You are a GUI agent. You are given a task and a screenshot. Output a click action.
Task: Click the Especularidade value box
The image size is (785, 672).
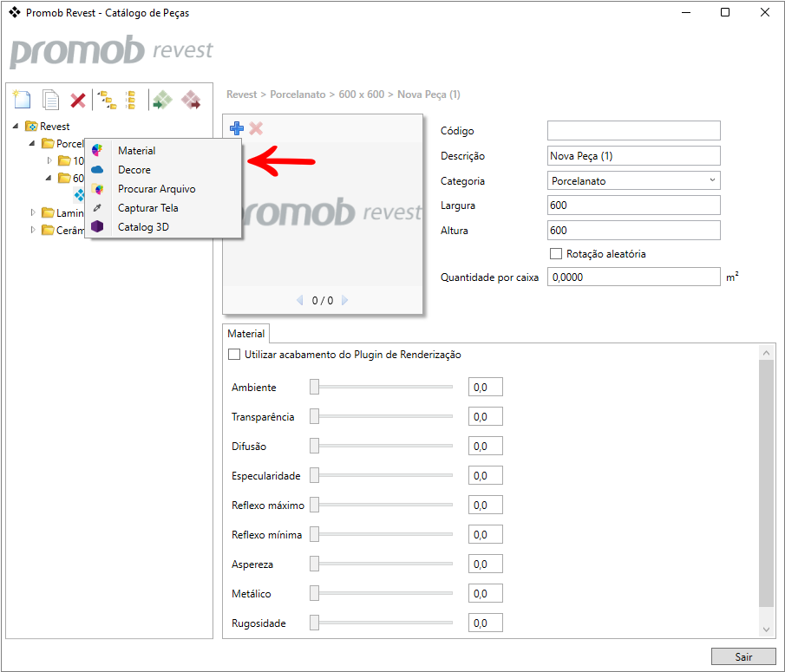tap(485, 475)
